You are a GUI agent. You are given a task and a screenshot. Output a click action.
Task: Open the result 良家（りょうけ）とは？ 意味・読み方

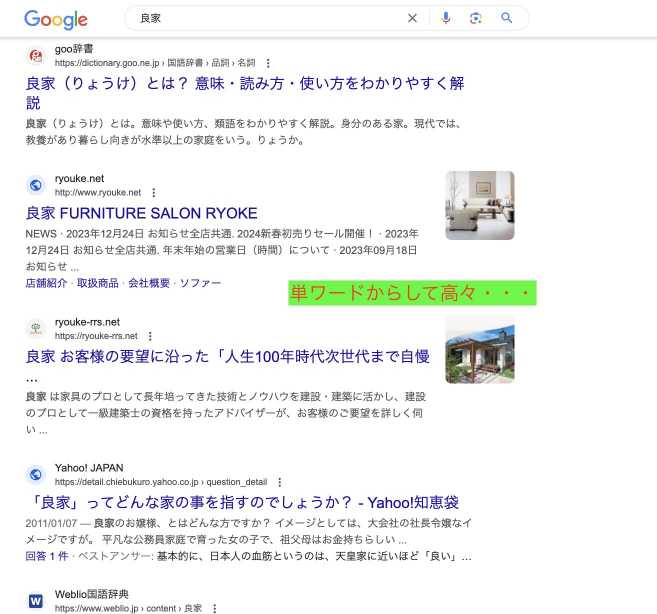pyautogui.click(x=245, y=93)
